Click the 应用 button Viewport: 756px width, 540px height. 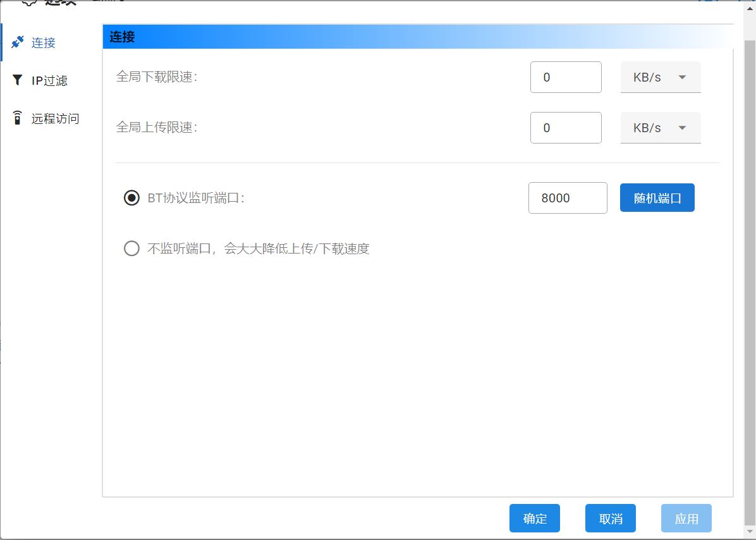[x=686, y=519]
